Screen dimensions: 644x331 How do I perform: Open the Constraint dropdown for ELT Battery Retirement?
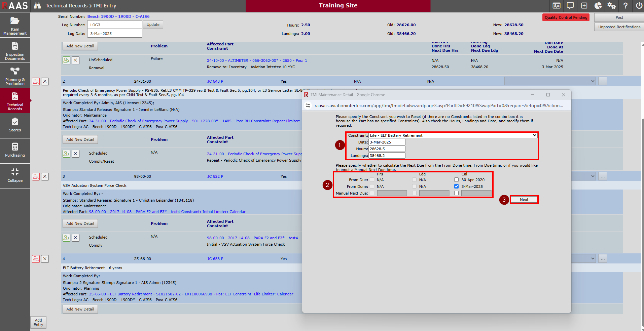(453, 135)
